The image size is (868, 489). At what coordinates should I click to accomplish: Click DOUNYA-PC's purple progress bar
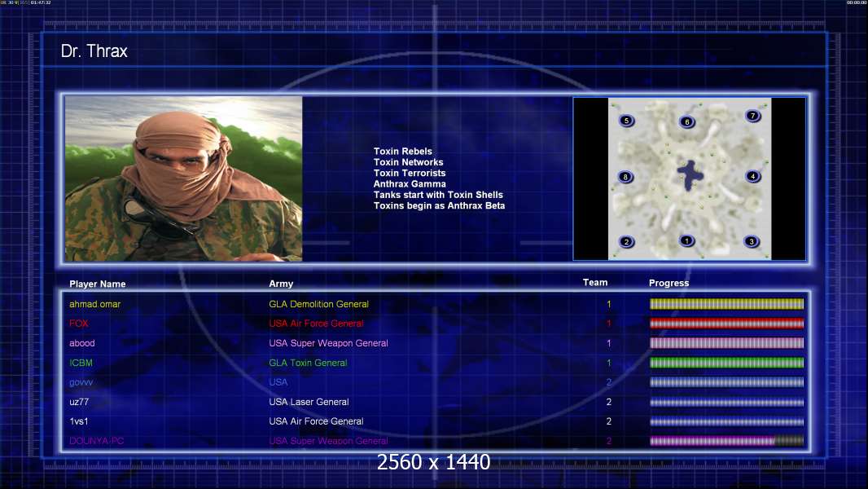click(x=726, y=441)
